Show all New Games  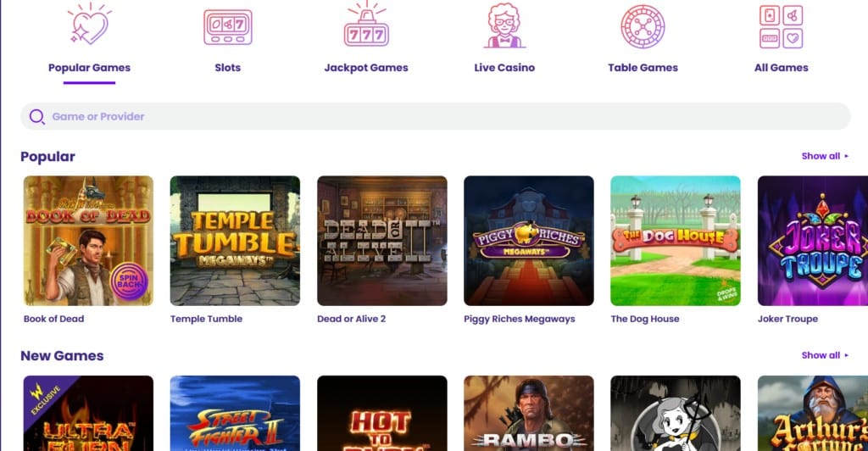(x=825, y=355)
